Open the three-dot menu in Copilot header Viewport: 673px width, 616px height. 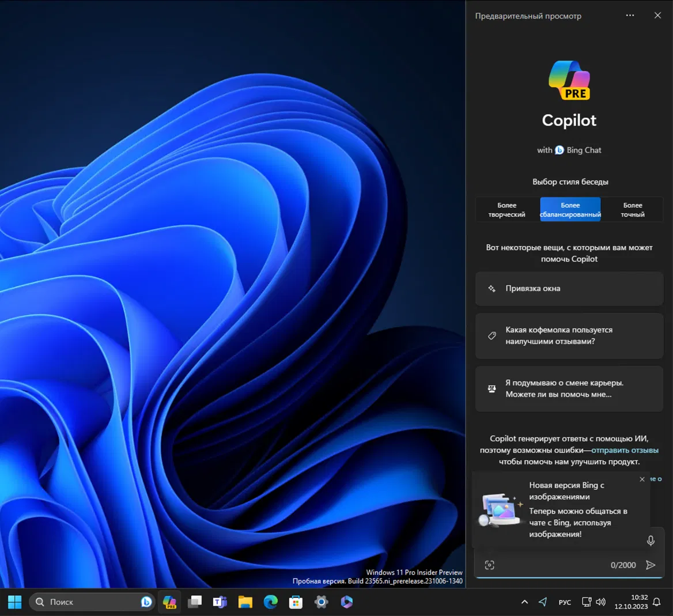[x=630, y=16]
